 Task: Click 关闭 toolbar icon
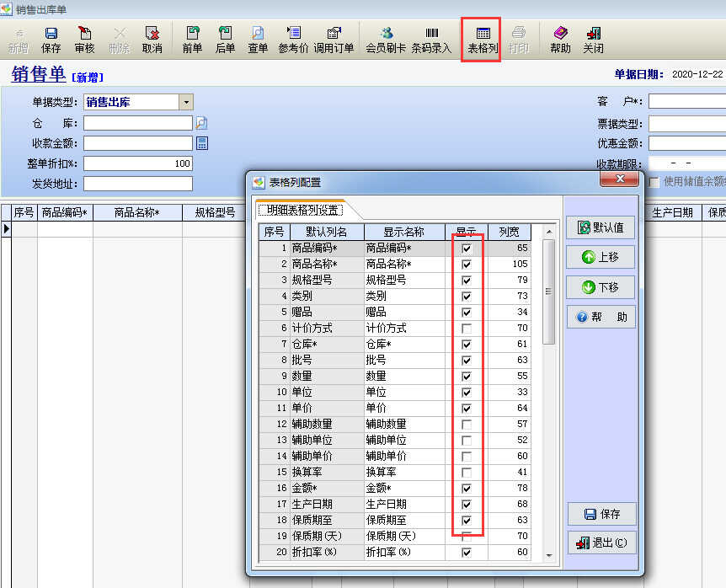(x=593, y=40)
